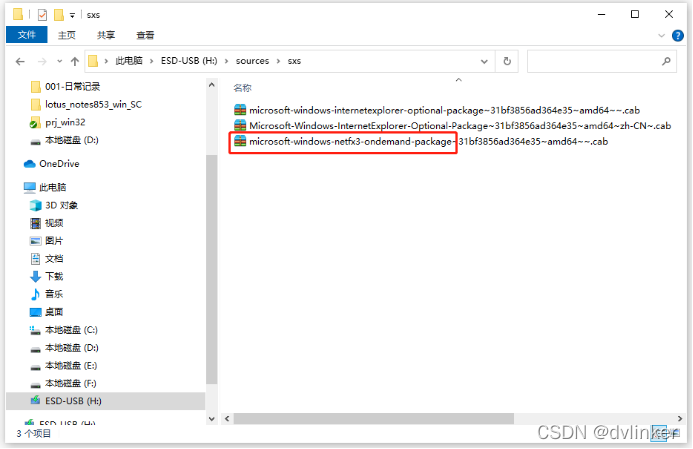The width and height of the screenshot is (693, 449).
Task: Open the 共享 ribbon tab
Action: tap(106, 35)
